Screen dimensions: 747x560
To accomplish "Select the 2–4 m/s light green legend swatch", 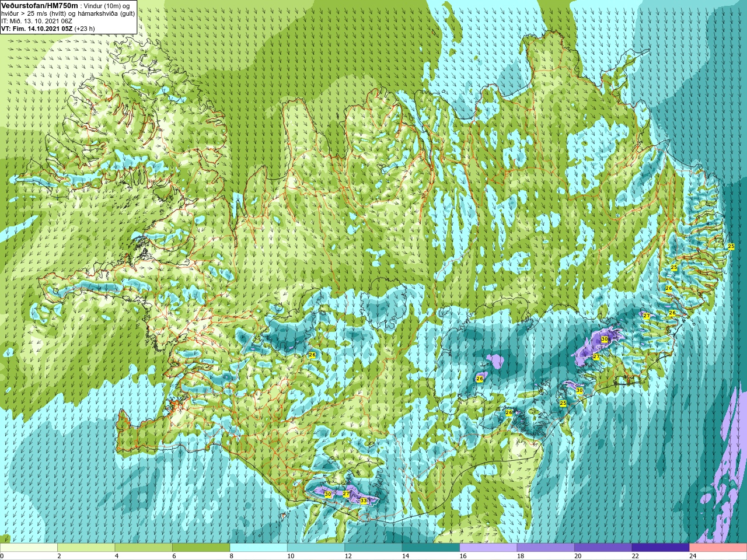I will click(86, 548).
